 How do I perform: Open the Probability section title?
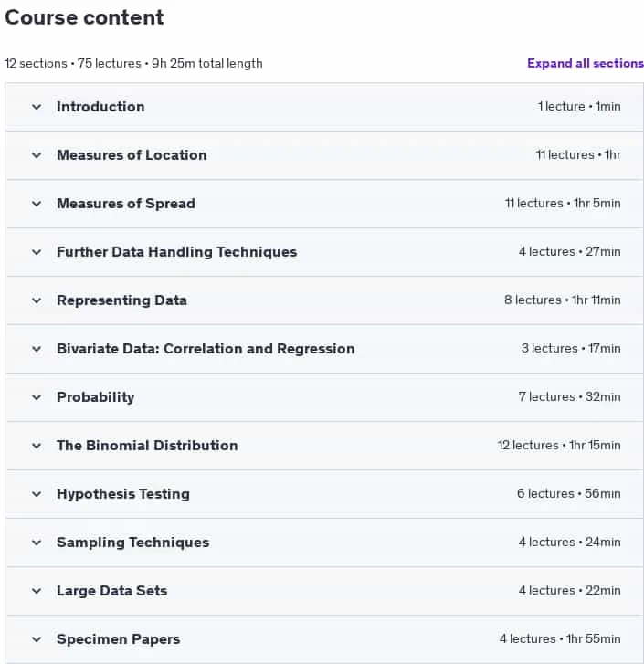(96, 397)
